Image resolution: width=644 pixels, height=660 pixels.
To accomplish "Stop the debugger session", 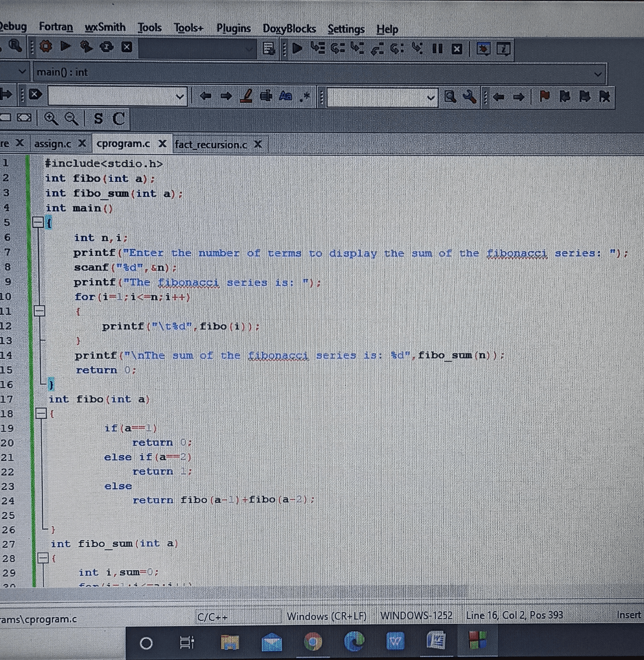I will pos(457,48).
